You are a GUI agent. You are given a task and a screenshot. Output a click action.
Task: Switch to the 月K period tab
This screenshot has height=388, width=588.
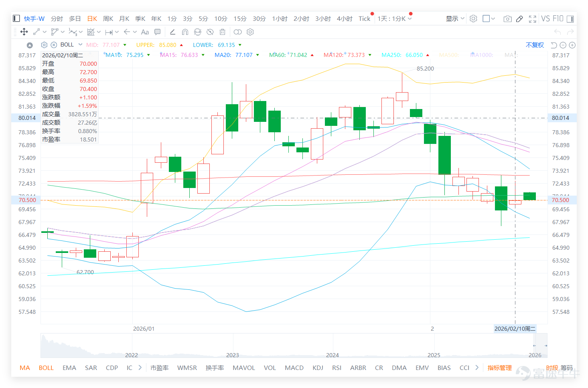[x=124, y=19]
